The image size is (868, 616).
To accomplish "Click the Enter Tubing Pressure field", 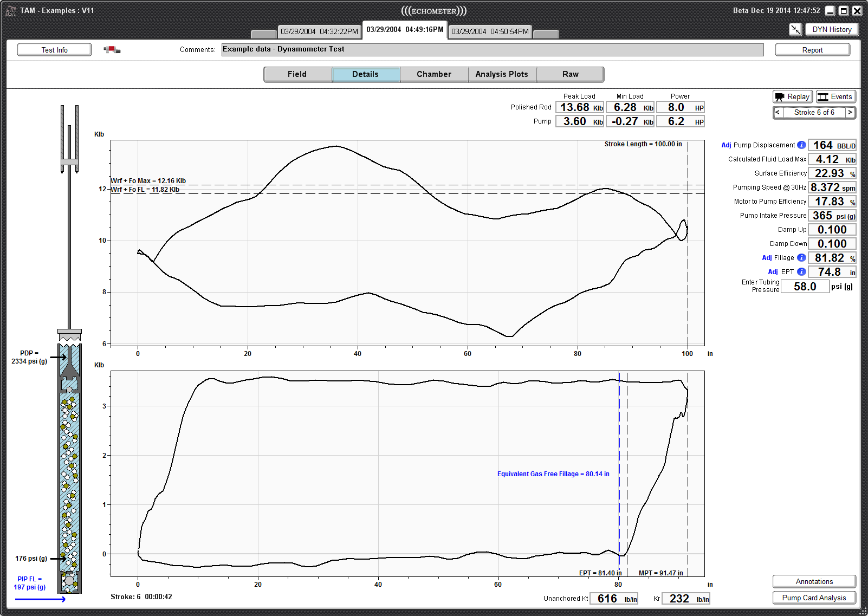I will pyautogui.click(x=805, y=286).
